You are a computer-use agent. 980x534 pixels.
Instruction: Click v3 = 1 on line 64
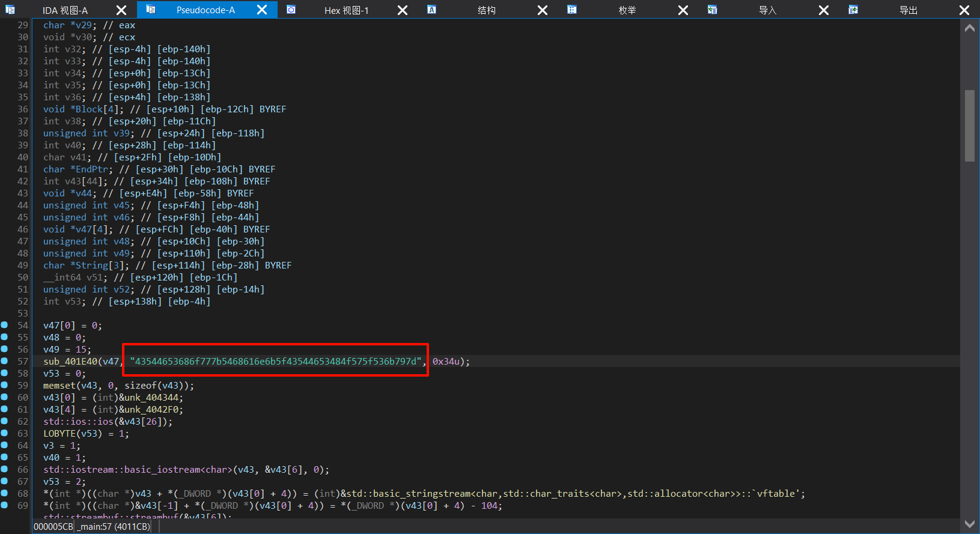[62, 446]
